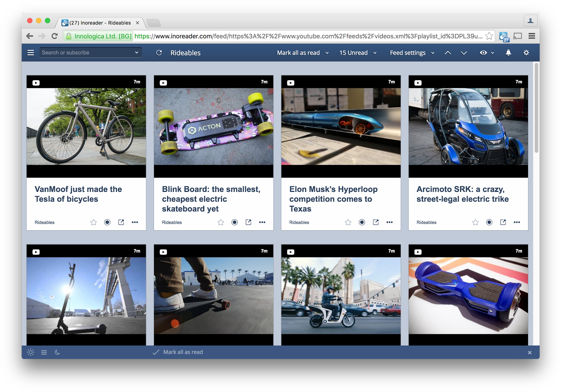Screen dimensions: 561x392
Task: Open Arcimoto SRK electric trike title
Action: pos(463,194)
